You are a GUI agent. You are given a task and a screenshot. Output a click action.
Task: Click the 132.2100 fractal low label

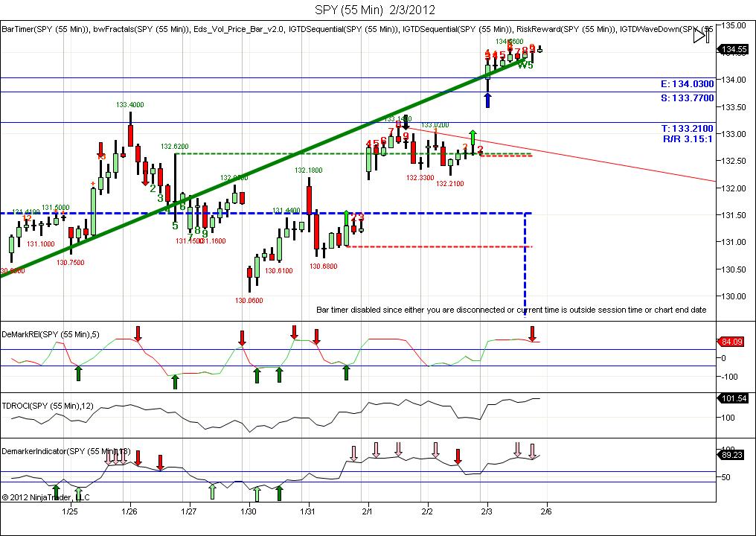[450, 183]
